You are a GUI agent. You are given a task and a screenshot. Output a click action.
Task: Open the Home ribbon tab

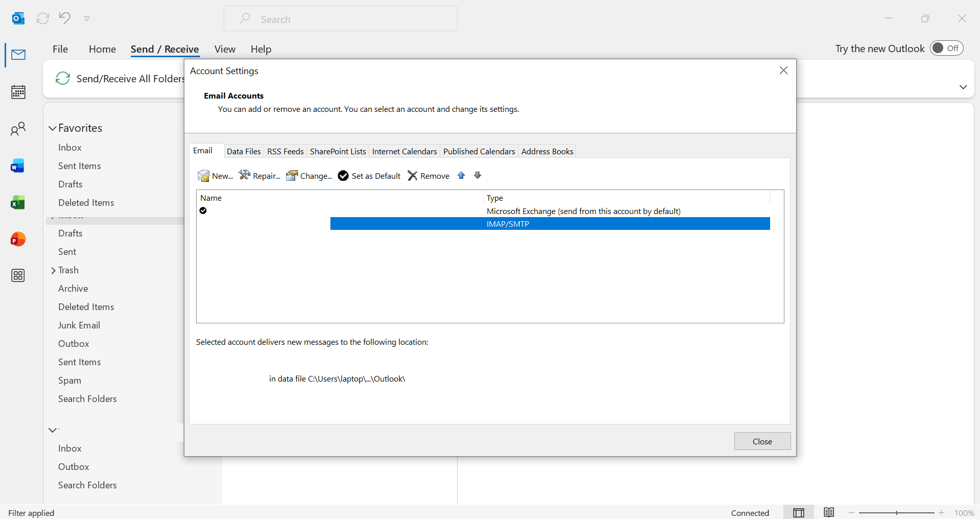(x=102, y=49)
